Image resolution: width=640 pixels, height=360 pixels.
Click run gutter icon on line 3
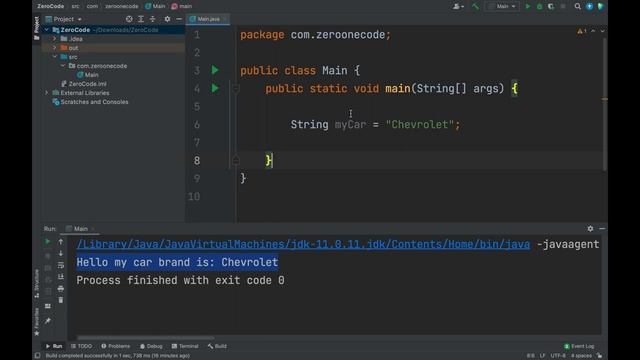click(x=215, y=70)
